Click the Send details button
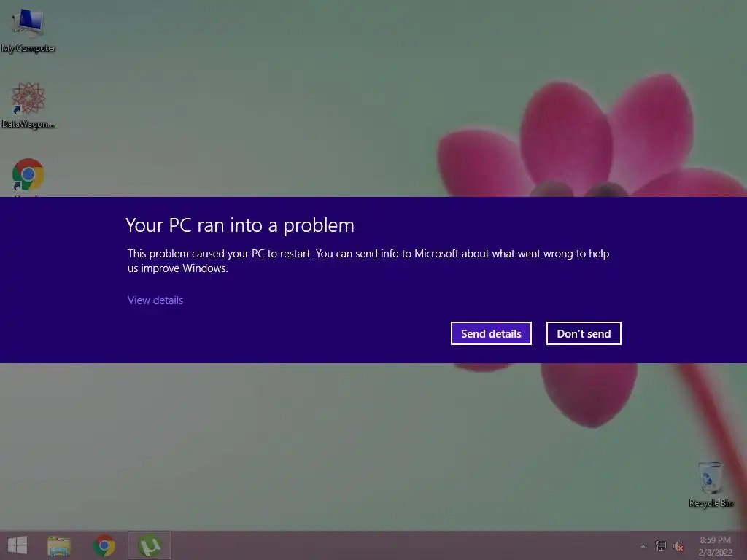Image resolution: width=747 pixels, height=560 pixels. click(x=491, y=333)
